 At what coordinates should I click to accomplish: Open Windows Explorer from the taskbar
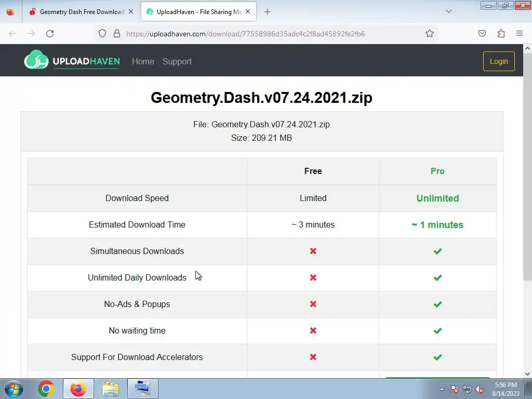point(111,389)
